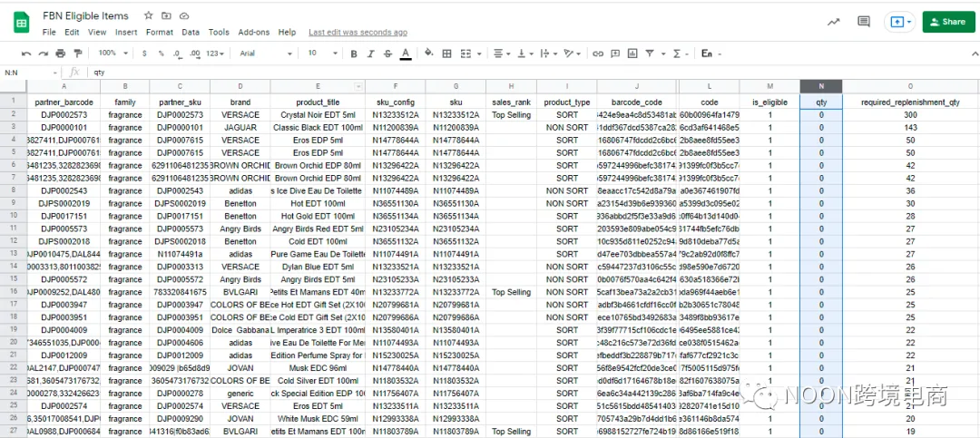Open the Format menu

tap(159, 33)
